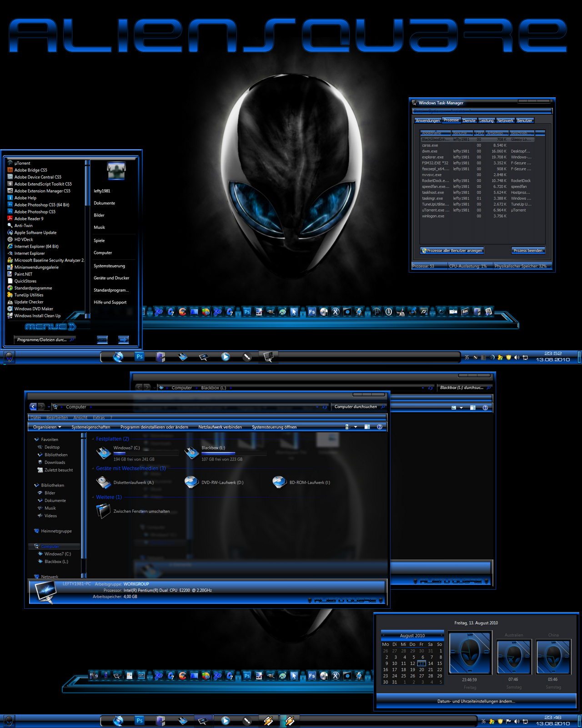The width and height of the screenshot is (582, 728).
Task: Click Datum- und Uhrzeiteinstellungen ändern link
Action: pos(476,701)
